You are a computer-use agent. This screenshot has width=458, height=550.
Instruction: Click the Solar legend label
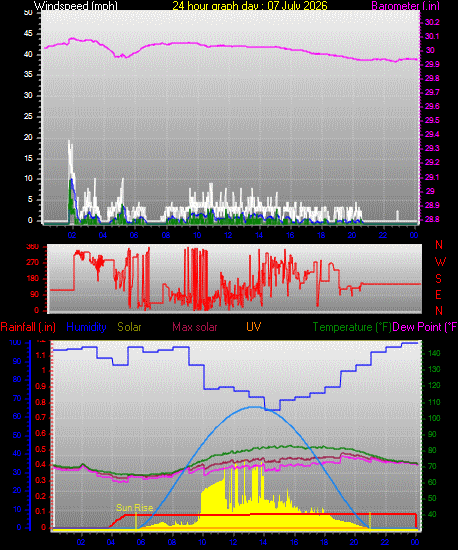129,327
